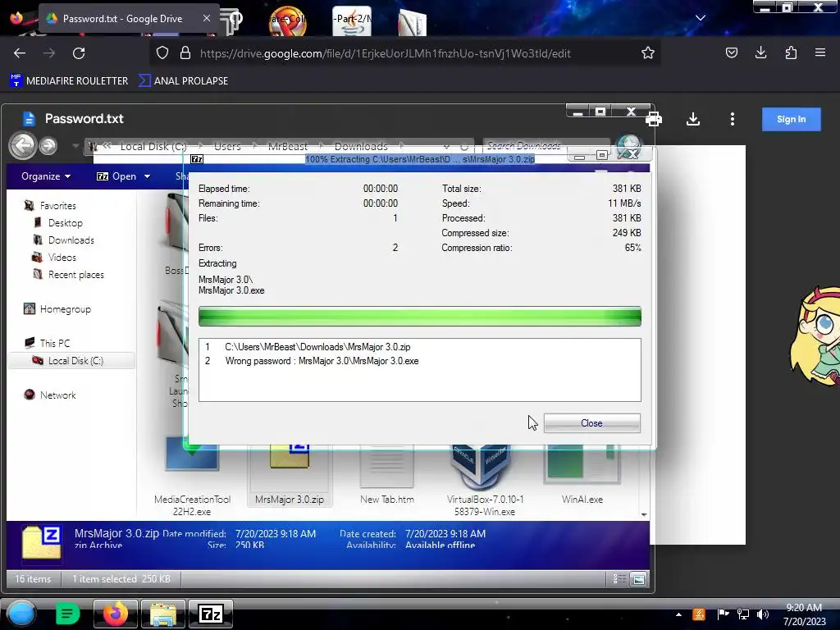The width and height of the screenshot is (840, 630).
Task: Select Downloads in the breadcrumb path
Action: (361, 146)
